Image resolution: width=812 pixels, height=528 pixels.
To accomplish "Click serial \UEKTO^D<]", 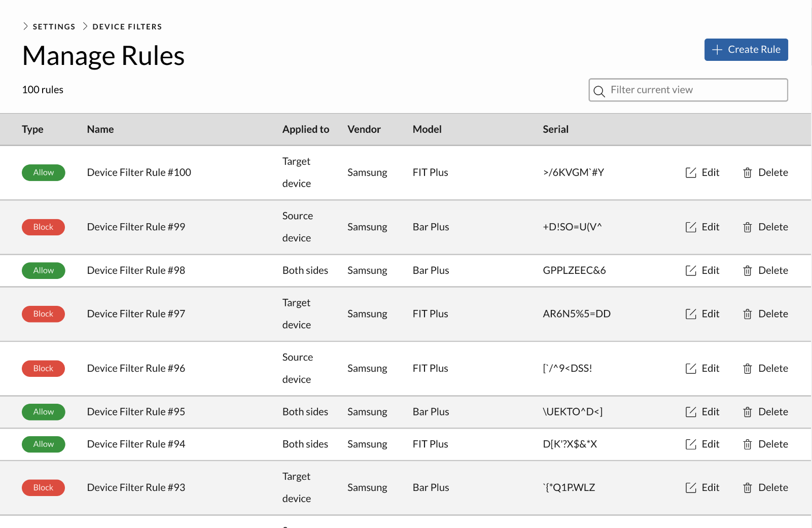I will pos(573,412).
